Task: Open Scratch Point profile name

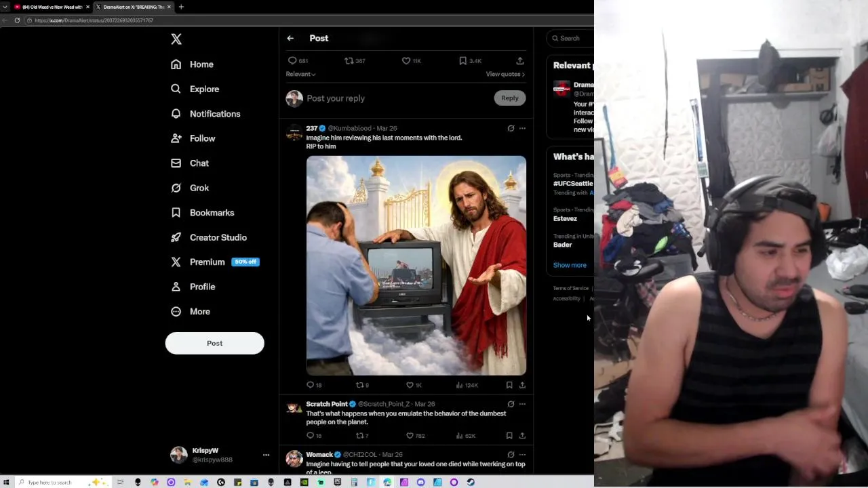Action: [326, 404]
